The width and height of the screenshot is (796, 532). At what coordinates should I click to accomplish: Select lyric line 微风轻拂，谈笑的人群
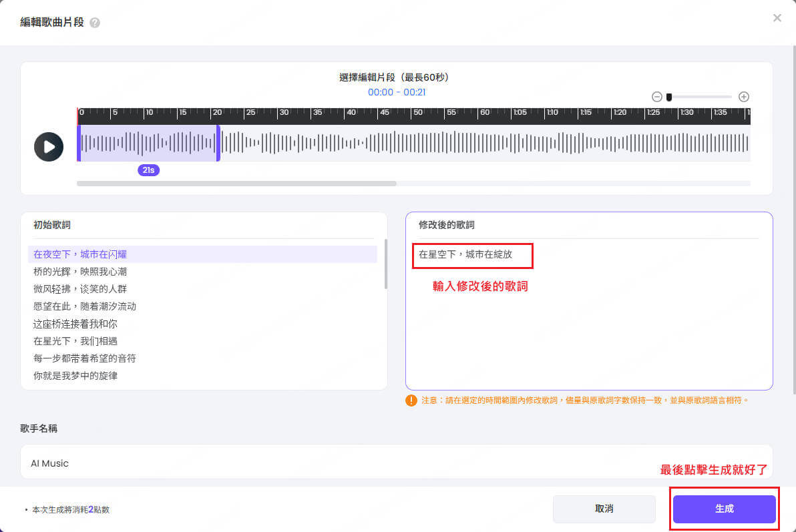coord(80,289)
